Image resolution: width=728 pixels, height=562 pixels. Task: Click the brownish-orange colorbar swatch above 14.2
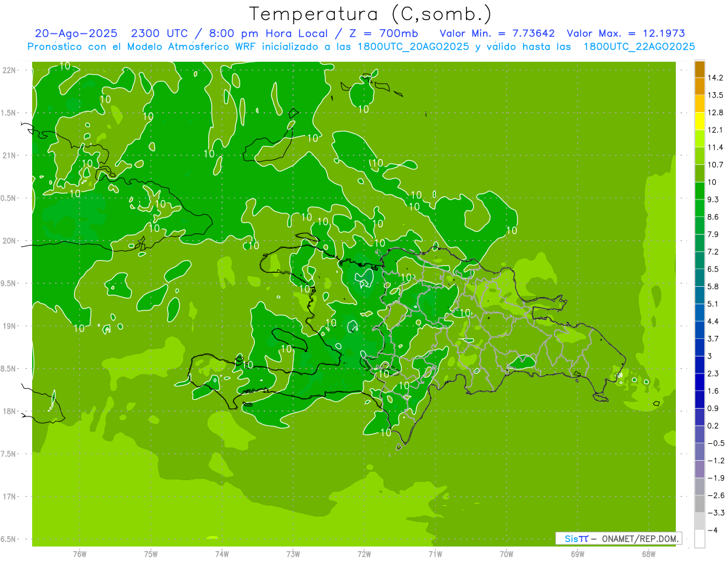[x=699, y=69]
